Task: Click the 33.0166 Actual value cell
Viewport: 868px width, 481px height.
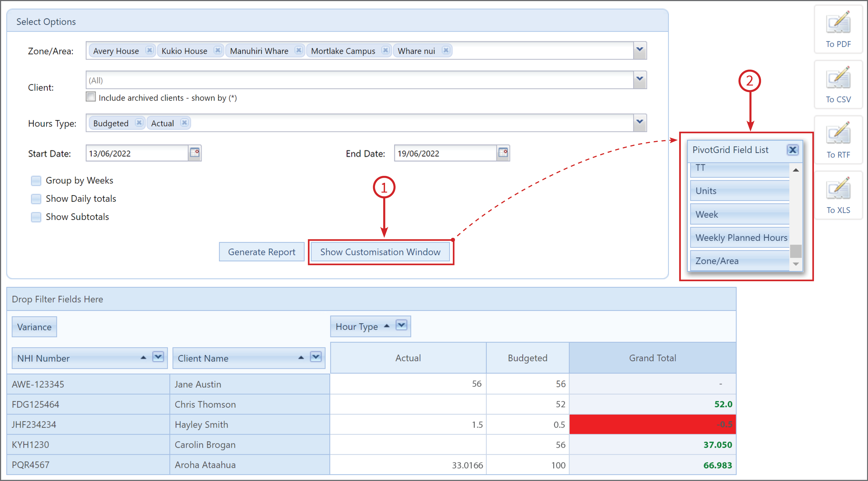Action: tap(408, 465)
